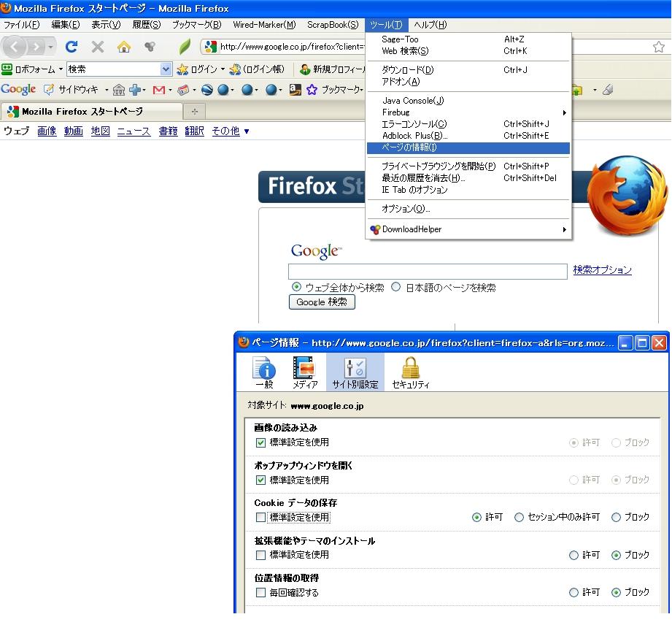Open (ログイン帳) in RoboForm toolbar
The width and height of the screenshot is (672, 625).
pos(257,69)
